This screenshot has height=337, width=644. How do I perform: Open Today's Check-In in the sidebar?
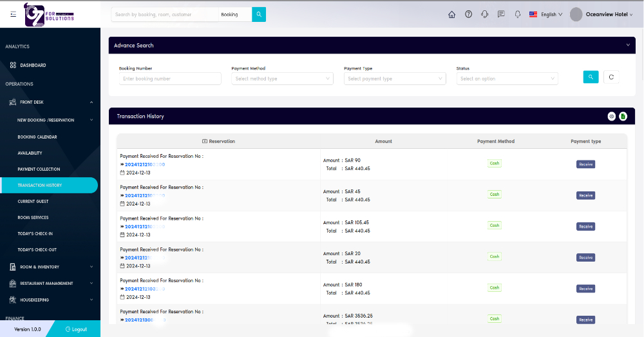coord(35,233)
